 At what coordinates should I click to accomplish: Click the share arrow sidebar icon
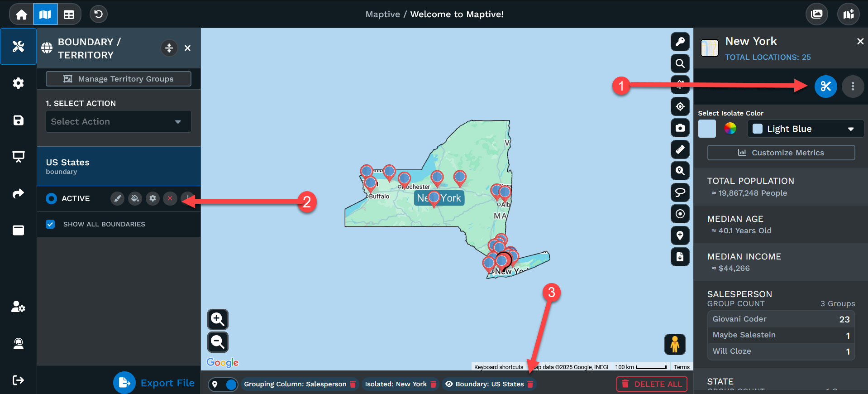[18, 194]
